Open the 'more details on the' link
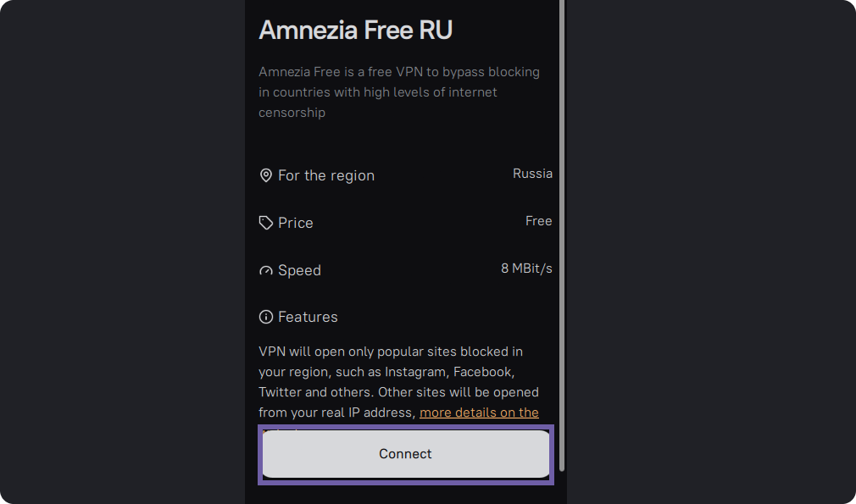This screenshot has width=856, height=504. click(479, 413)
